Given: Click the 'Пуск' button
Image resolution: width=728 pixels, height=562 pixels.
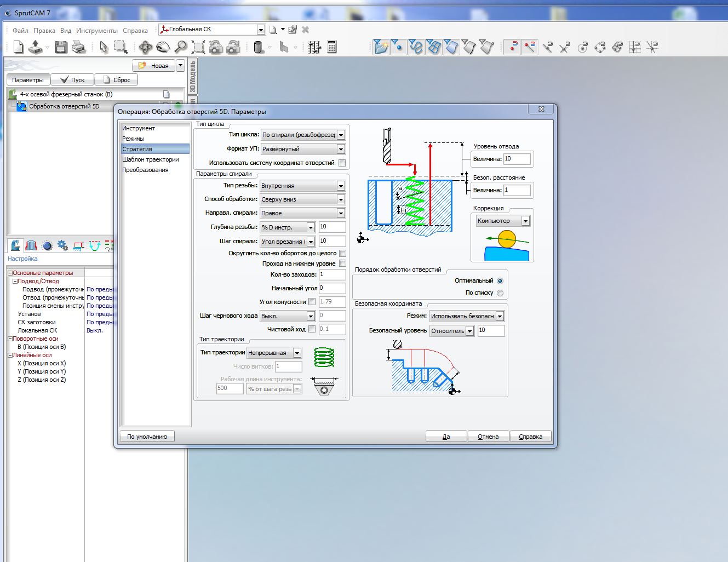Looking at the screenshot, I should (73, 80).
